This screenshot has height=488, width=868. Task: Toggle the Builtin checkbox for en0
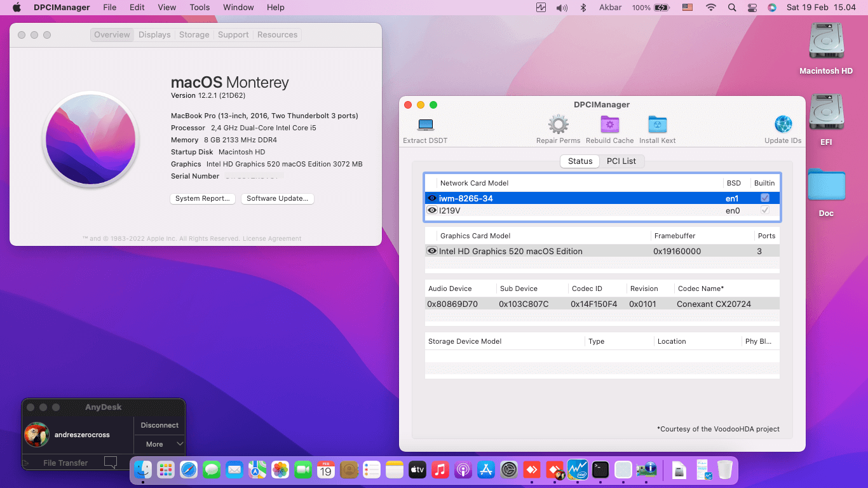click(x=765, y=210)
